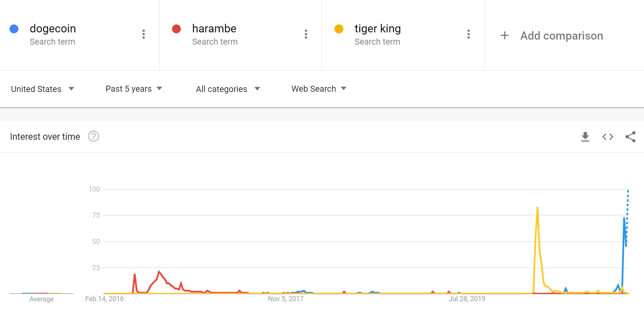This screenshot has height=309, width=644.
Task: Edit the tiger king search term
Action: point(377,29)
